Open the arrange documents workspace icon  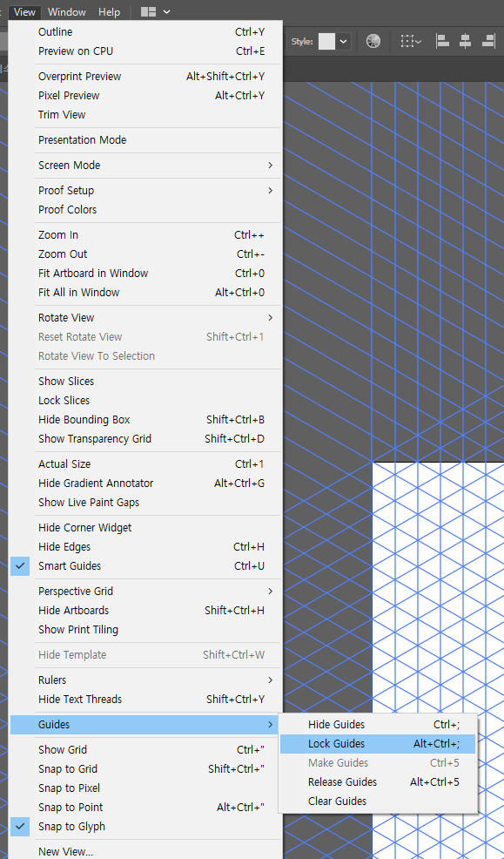(148, 11)
